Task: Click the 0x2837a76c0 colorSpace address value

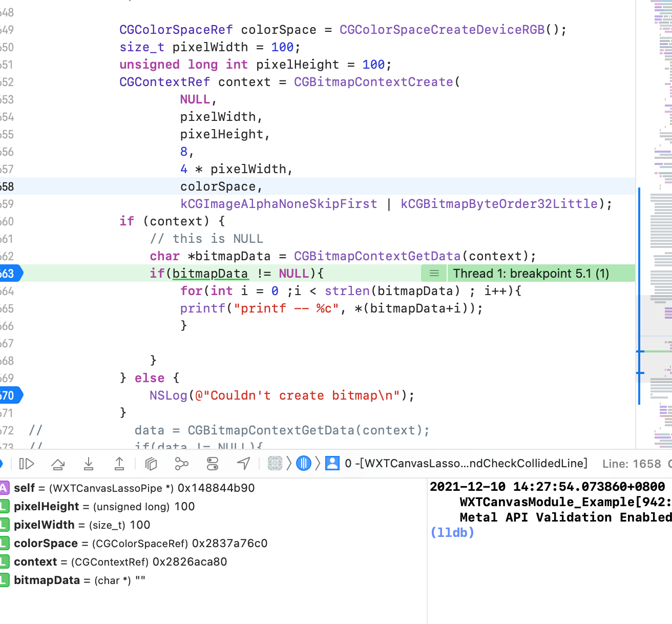Action: coord(230,544)
